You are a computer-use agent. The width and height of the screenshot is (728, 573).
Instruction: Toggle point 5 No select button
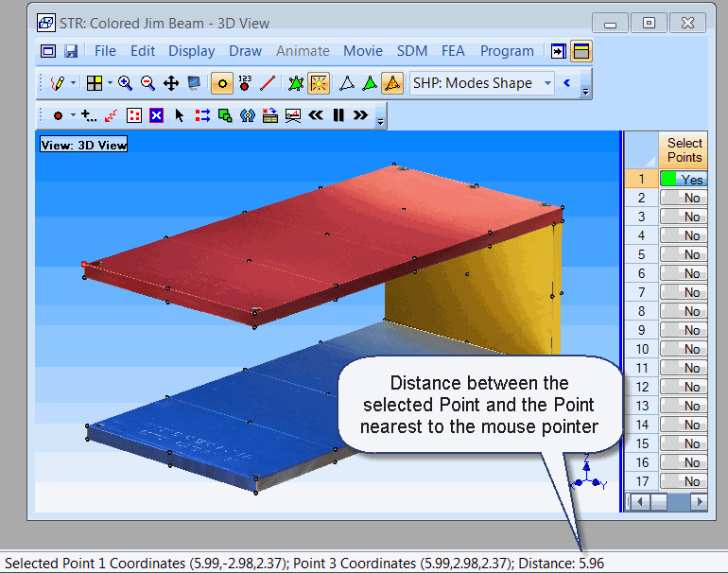683,254
